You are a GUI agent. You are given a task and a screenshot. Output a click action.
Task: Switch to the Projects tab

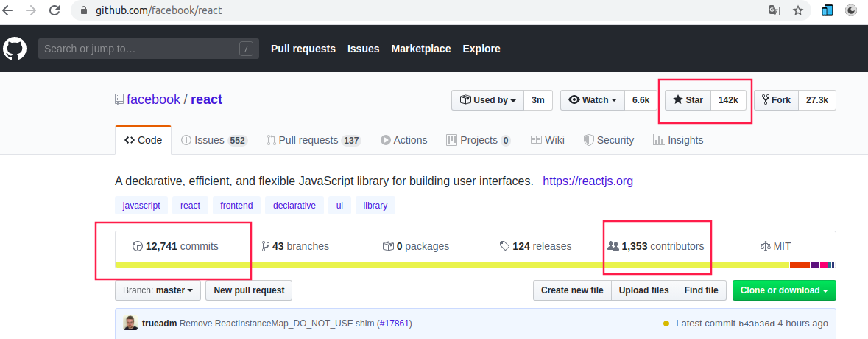479,140
